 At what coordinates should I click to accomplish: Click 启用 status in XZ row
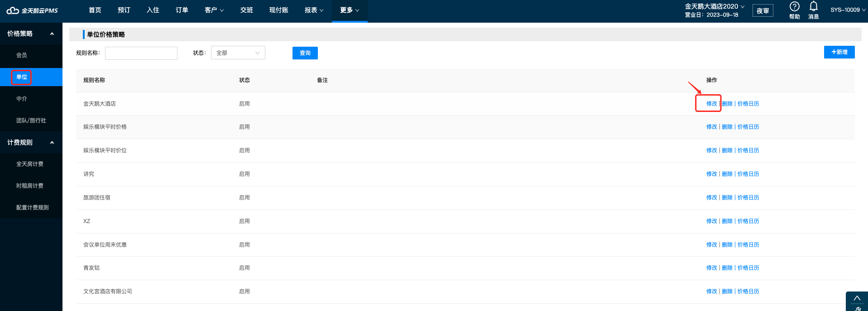(245, 221)
